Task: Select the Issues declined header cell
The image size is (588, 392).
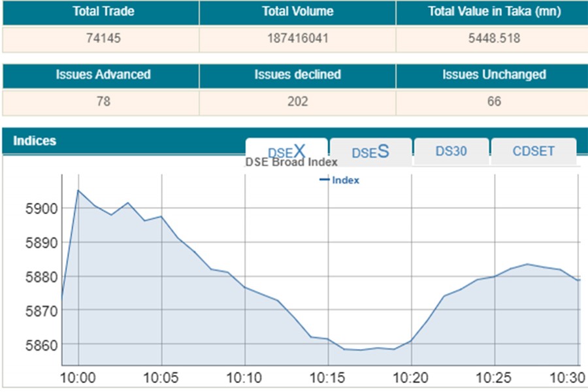Action: point(297,74)
